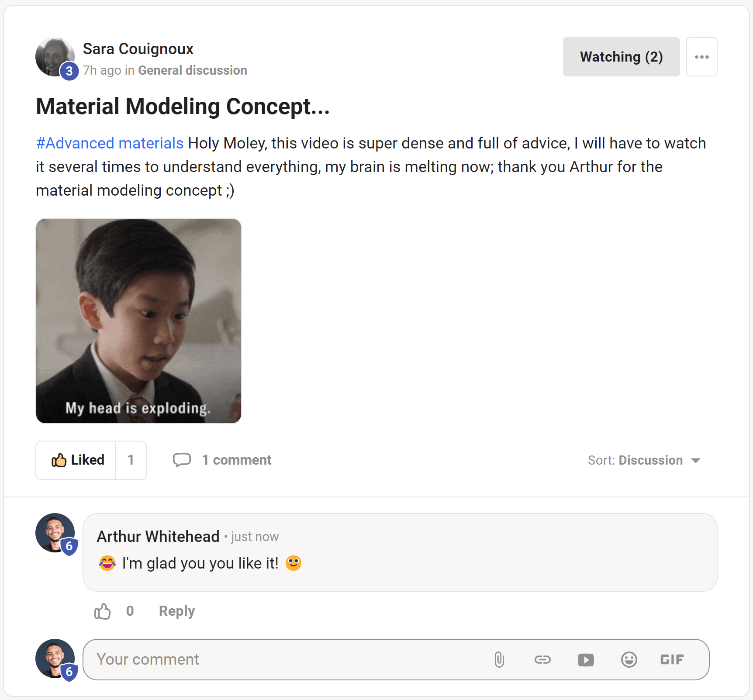Toggle the Watching (2) button

tap(621, 57)
